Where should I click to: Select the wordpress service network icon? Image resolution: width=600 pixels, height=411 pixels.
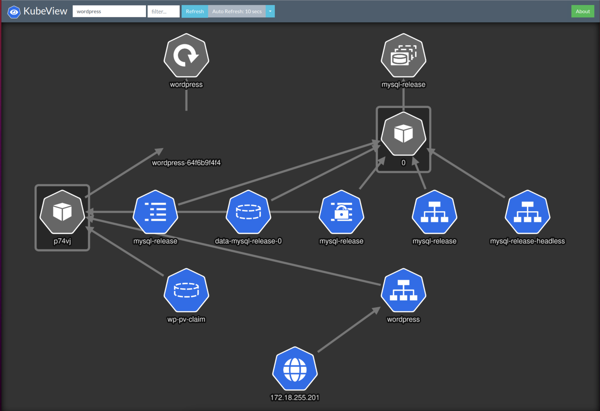coord(403,290)
